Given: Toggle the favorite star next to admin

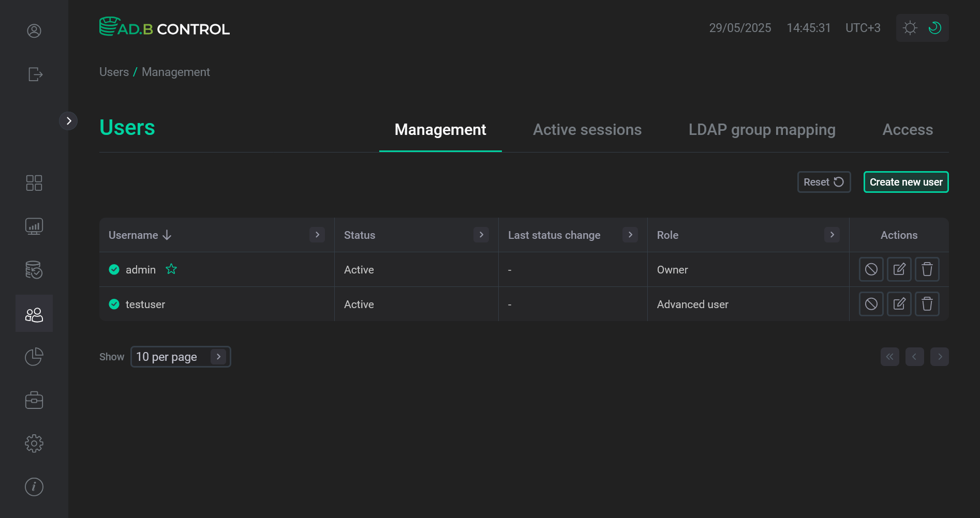Looking at the screenshot, I should [x=171, y=269].
